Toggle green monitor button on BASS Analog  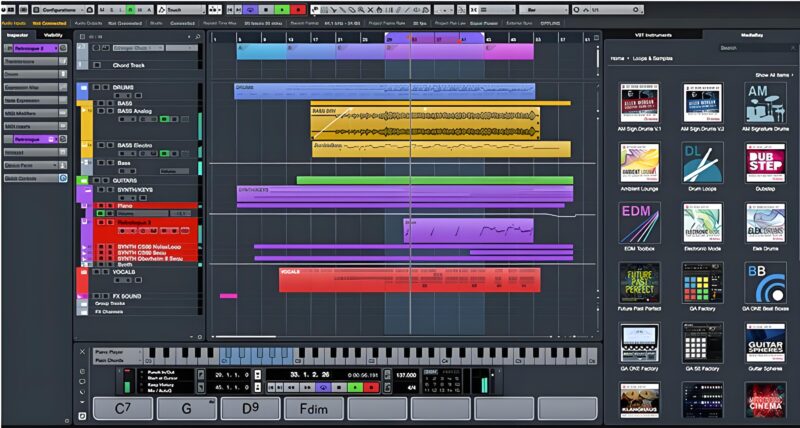[164, 119]
